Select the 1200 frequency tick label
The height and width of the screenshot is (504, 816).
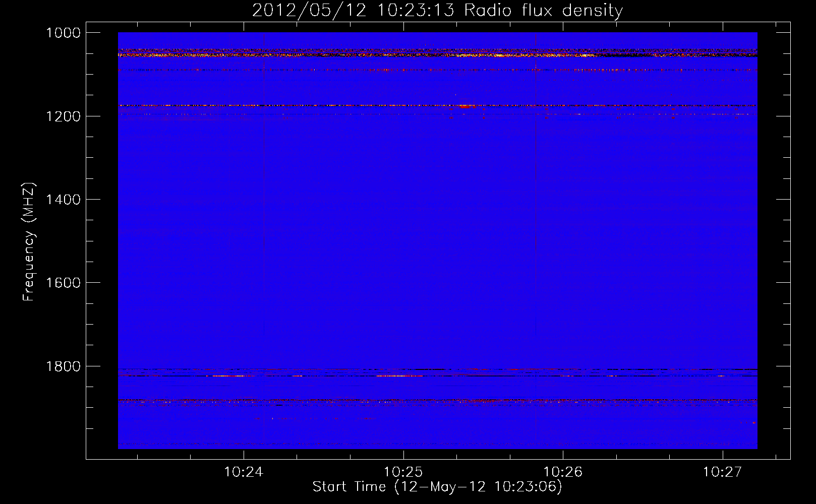[64, 116]
